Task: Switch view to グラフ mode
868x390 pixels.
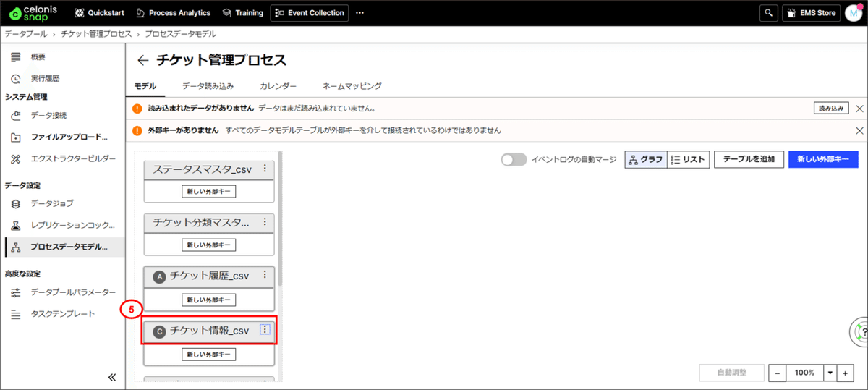Action: [645, 160]
